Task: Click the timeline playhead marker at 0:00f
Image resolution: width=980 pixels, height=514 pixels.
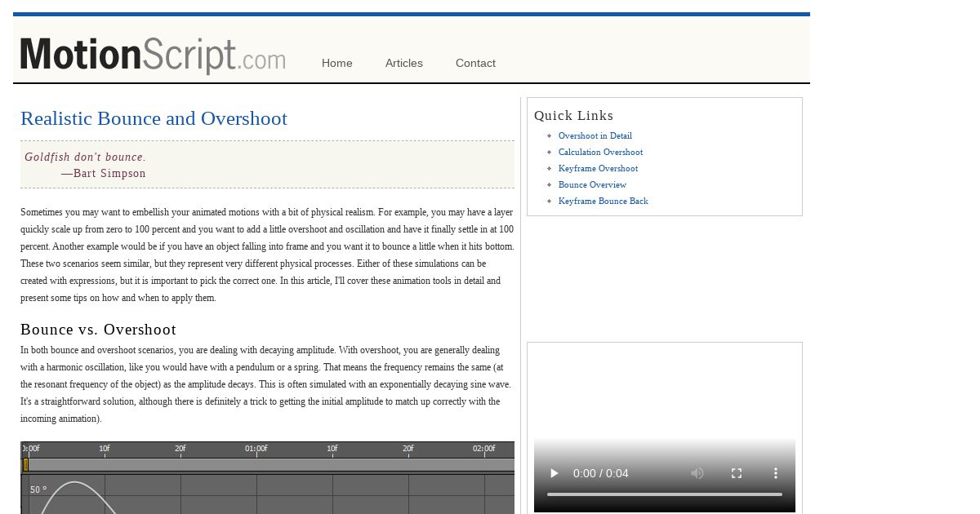Action: click(25, 464)
